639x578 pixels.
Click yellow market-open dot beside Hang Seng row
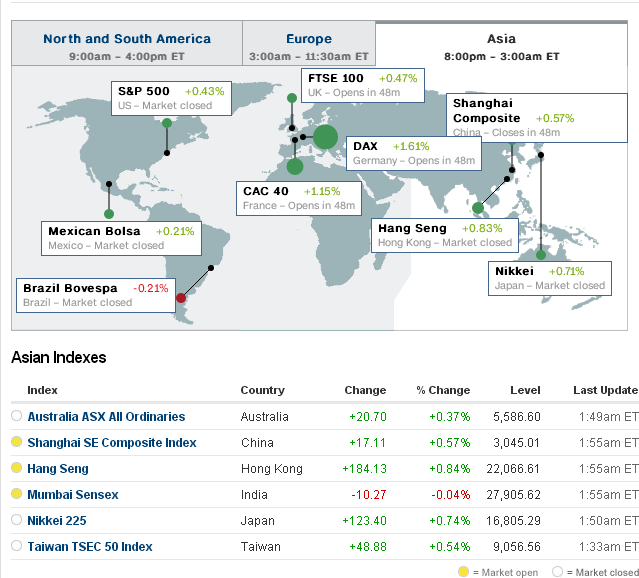click(16, 468)
